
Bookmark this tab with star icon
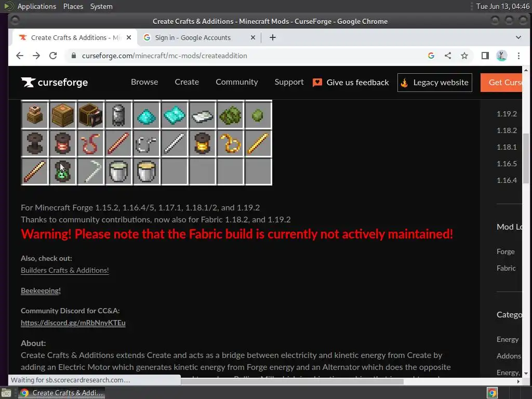(464, 56)
